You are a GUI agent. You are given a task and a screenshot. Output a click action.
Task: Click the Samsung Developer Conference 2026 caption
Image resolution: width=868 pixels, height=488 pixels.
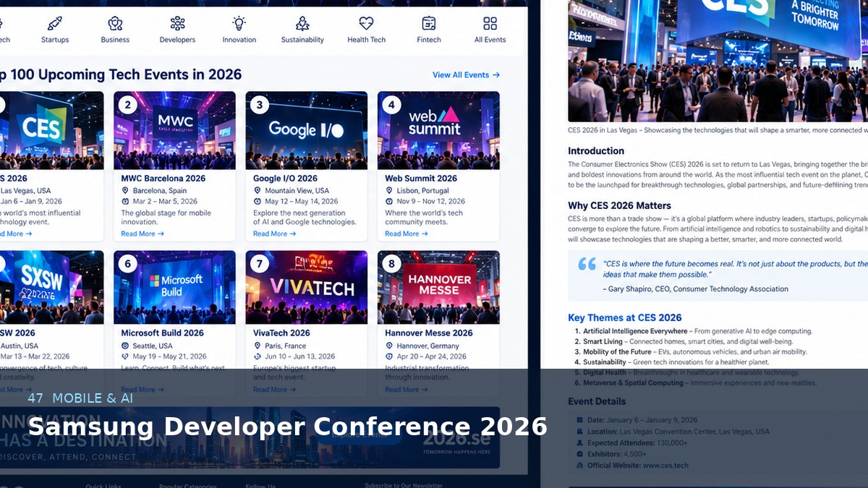pyautogui.click(x=287, y=427)
